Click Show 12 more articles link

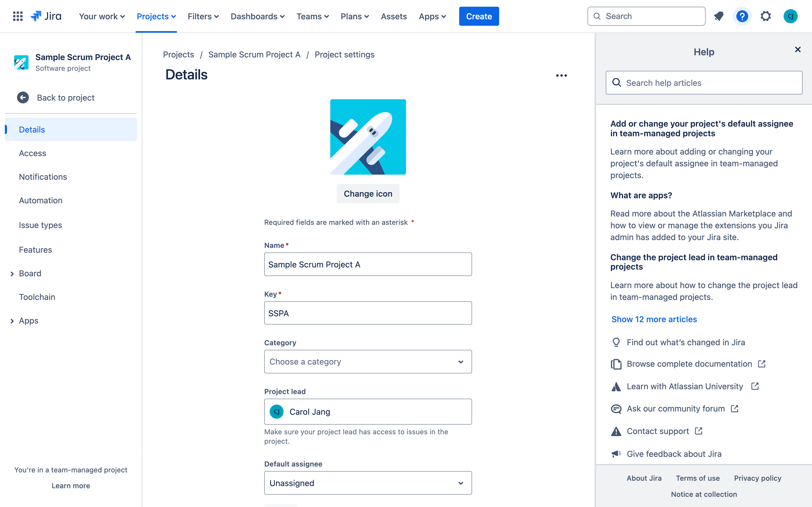point(654,319)
